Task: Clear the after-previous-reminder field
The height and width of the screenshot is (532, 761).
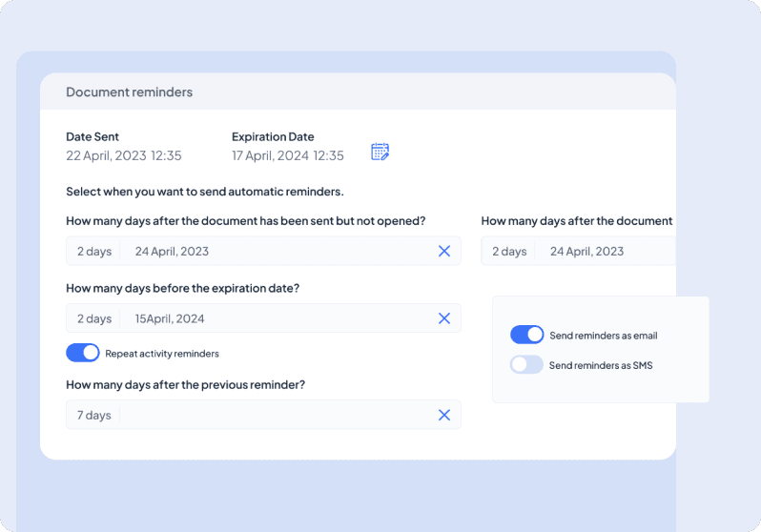Action: (443, 415)
